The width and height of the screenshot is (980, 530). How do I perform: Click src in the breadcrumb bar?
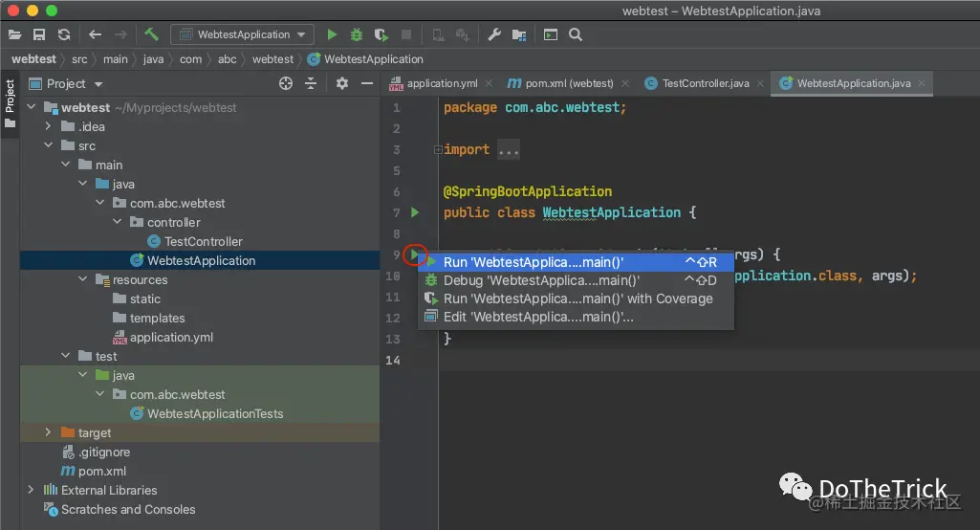coord(79,58)
